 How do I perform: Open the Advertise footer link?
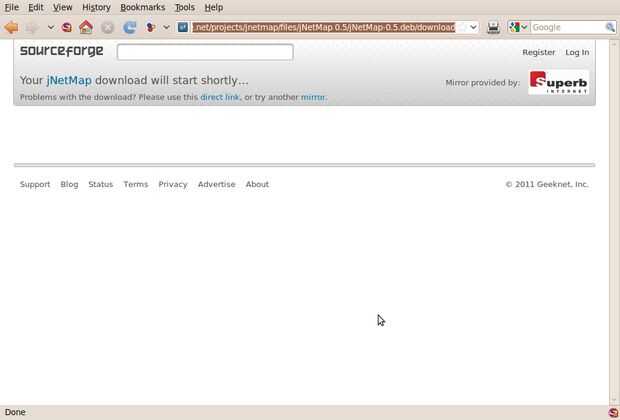[x=217, y=184]
